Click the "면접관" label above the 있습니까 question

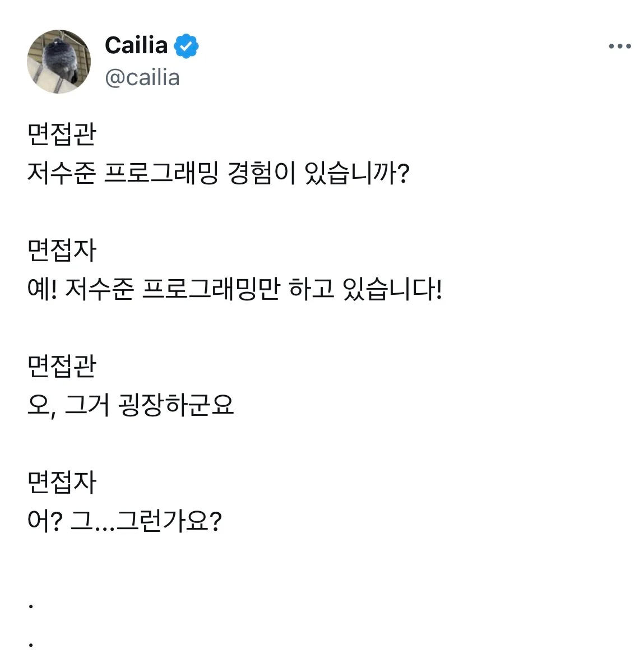tap(62, 135)
